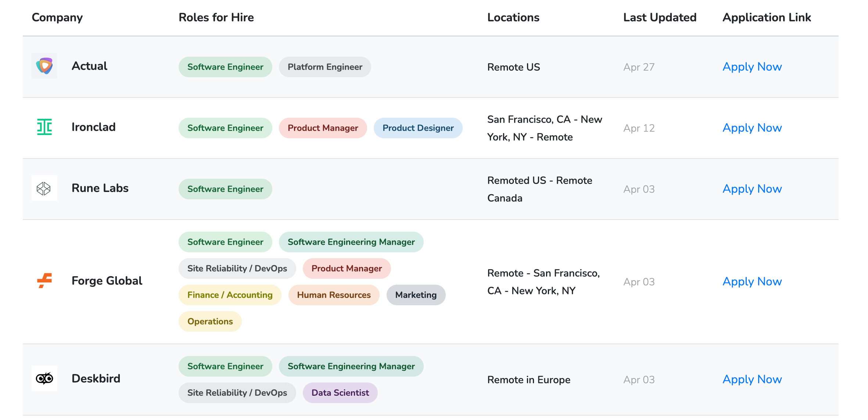The image size is (868, 420).
Task: Click the Deskbird company name
Action: tap(96, 378)
